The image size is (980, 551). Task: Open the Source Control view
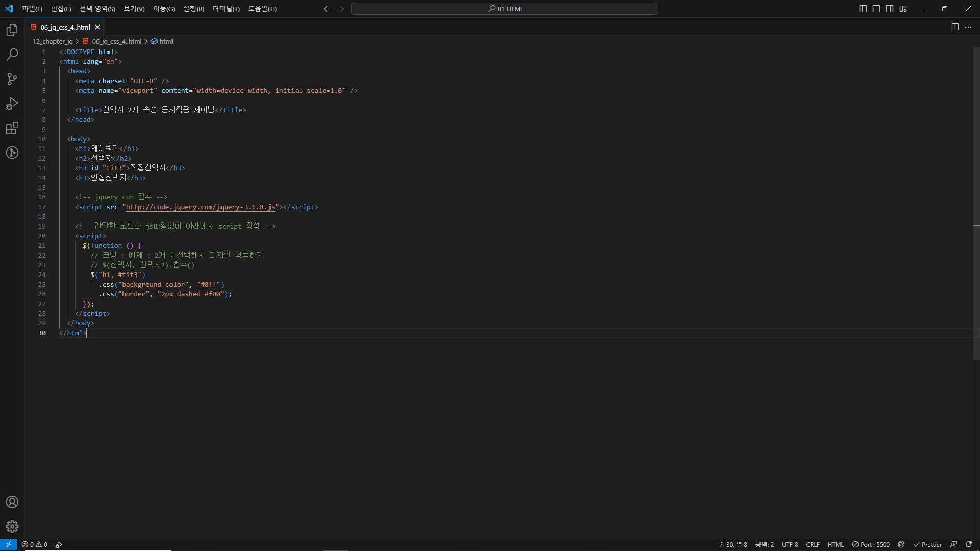pos(12,79)
